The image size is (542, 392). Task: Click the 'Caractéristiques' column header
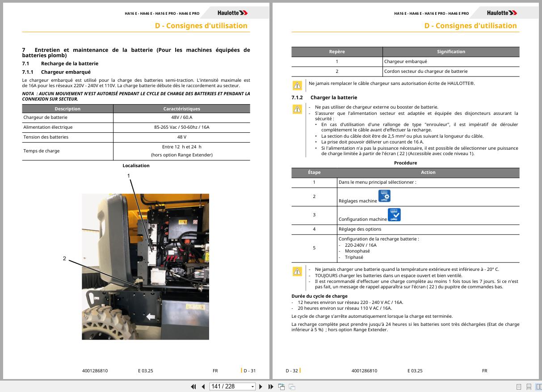tap(181, 109)
